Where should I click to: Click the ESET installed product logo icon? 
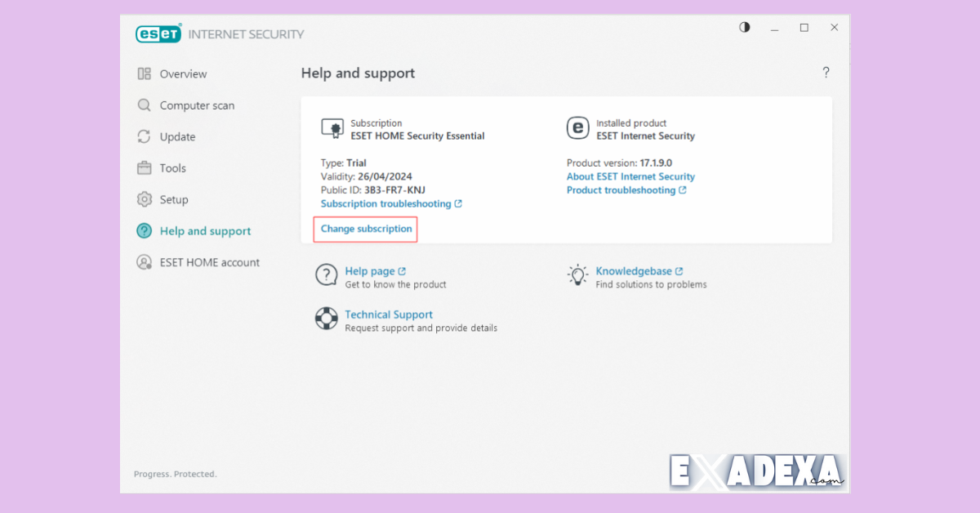(578, 128)
